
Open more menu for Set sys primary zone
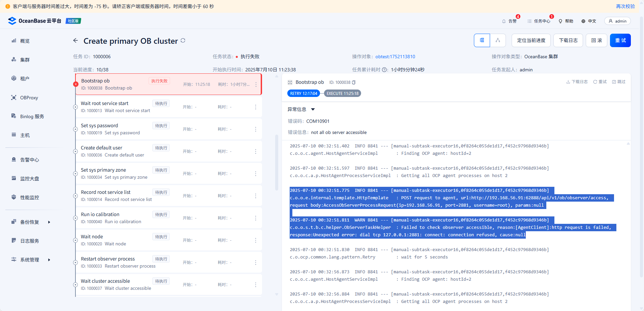pos(256,174)
